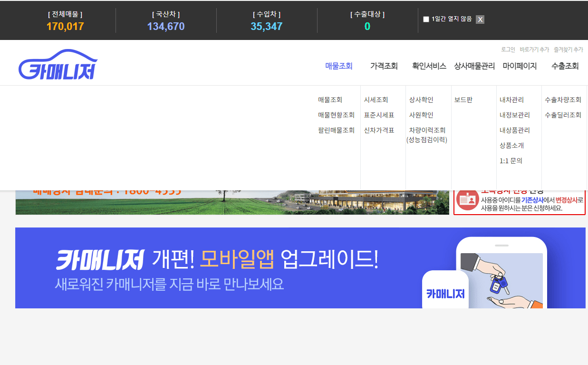Open 보드판 under 상사매물관리
Image resolution: width=588 pixels, height=365 pixels.
[463, 99]
